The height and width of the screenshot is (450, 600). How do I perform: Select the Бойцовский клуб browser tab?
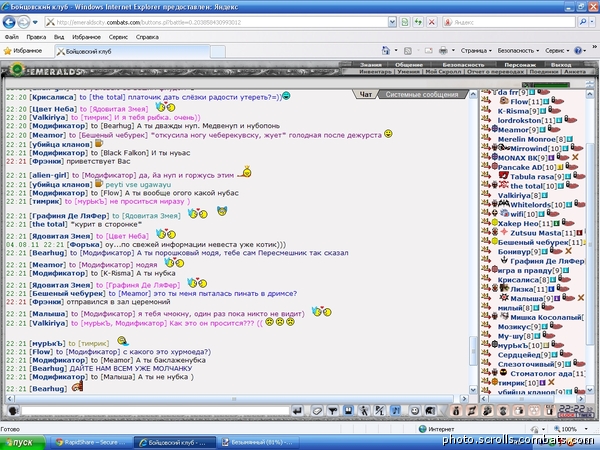pos(132,51)
